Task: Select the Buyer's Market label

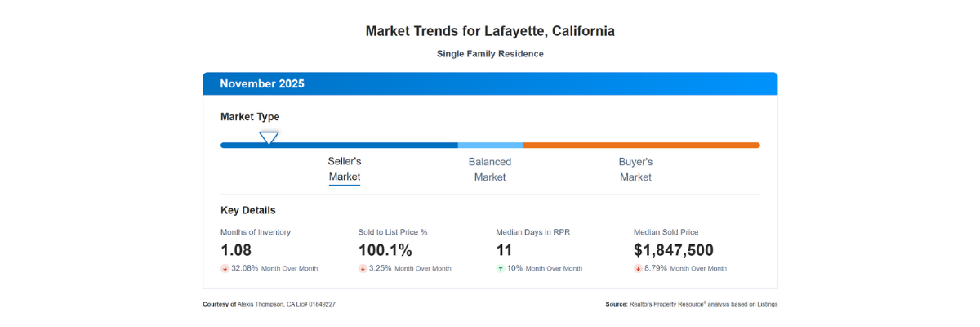Action: 635,169
